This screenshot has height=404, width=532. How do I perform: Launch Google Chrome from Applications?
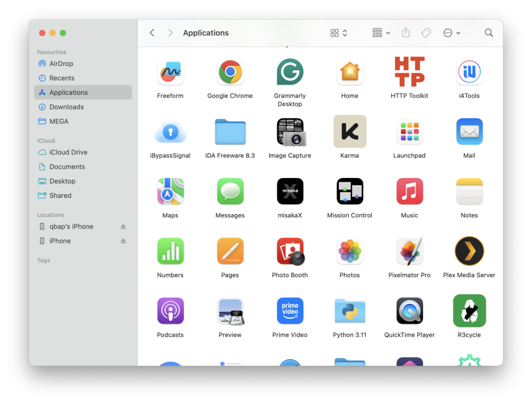tap(230, 72)
